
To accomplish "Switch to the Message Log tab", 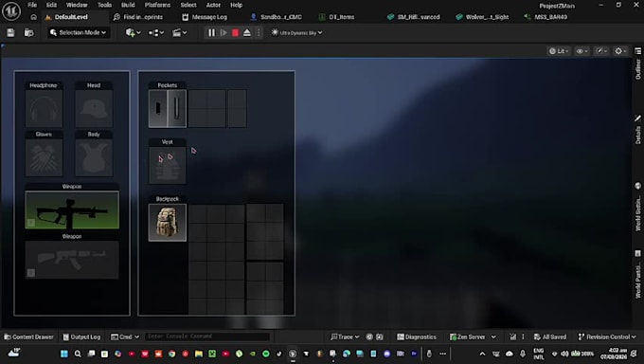I will pyautogui.click(x=205, y=17).
